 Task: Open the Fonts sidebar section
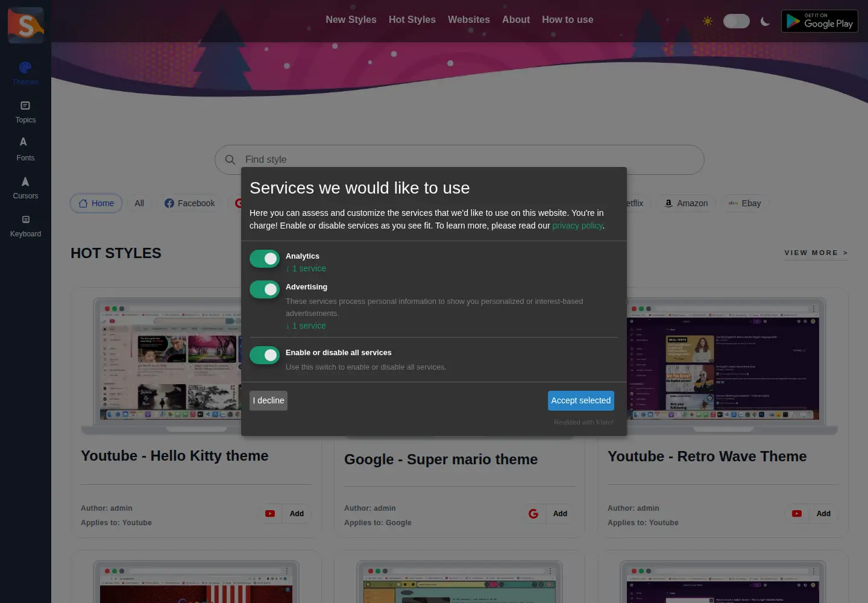tap(25, 150)
